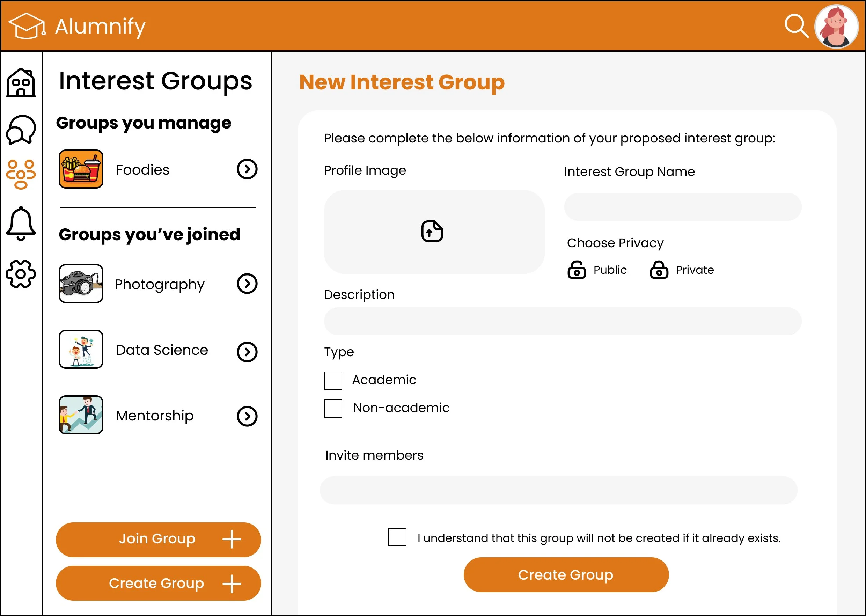Click the search magnifier in header
Screen dimensions: 866x616
pos(796,26)
